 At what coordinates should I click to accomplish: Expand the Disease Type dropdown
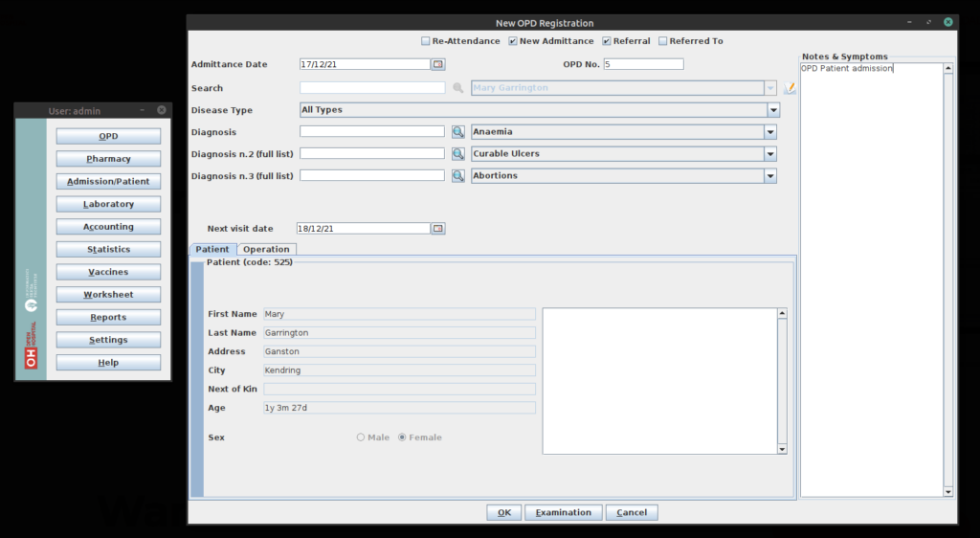(772, 110)
